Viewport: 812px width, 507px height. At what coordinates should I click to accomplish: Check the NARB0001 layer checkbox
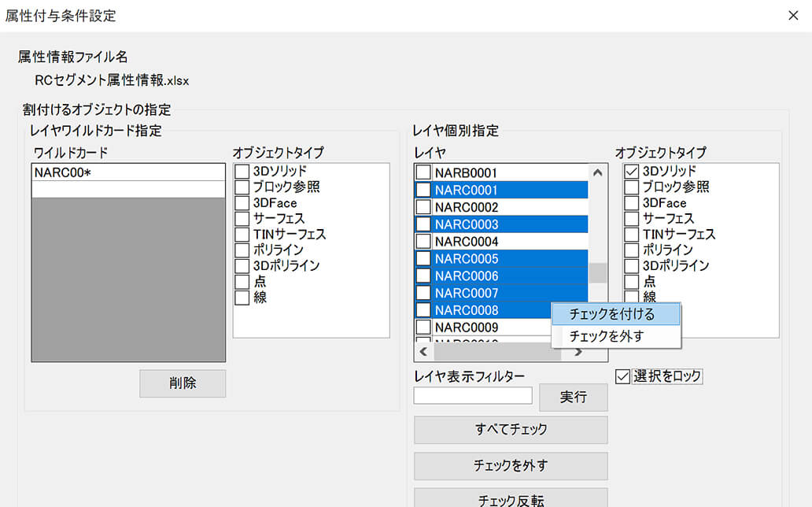click(423, 172)
